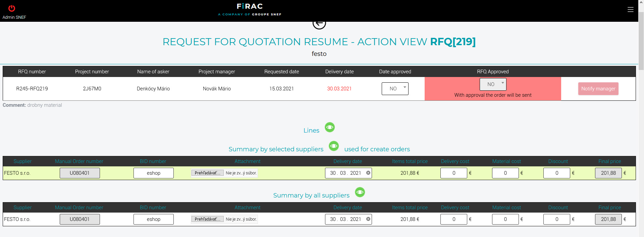Click the page vertical scrollbar
644x237 pixels.
point(641,40)
